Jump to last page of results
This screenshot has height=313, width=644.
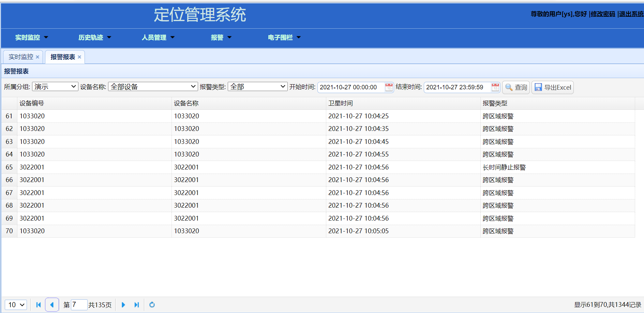(x=137, y=305)
